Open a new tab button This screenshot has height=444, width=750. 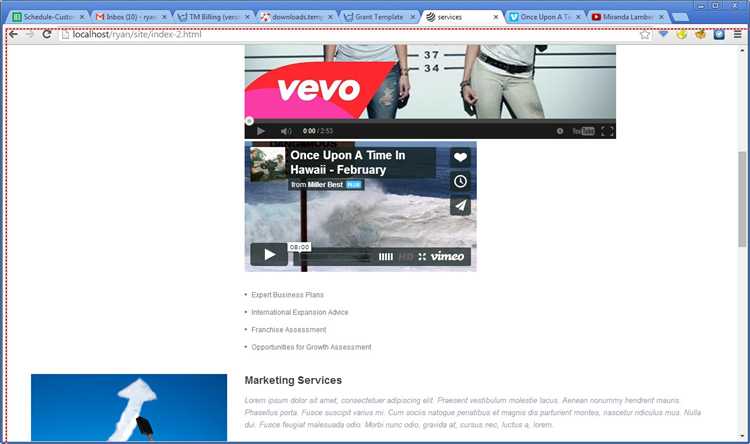tap(680, 17)
